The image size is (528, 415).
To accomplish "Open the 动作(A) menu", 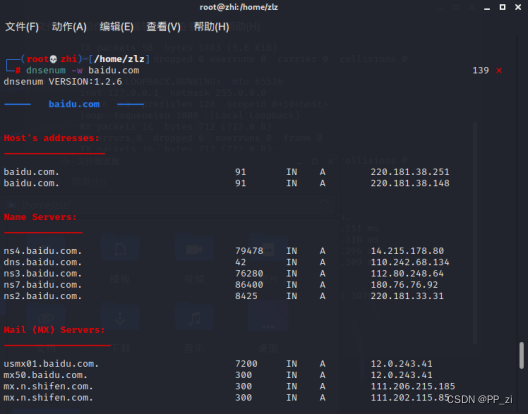I will (69, 27).
